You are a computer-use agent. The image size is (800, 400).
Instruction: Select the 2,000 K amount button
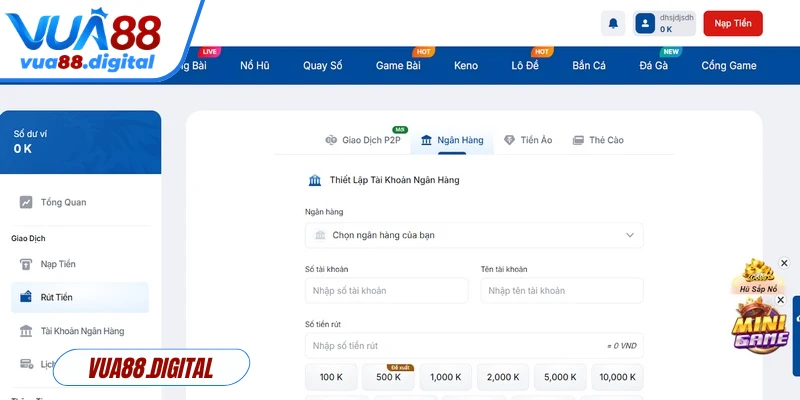(x=503, y=377)
